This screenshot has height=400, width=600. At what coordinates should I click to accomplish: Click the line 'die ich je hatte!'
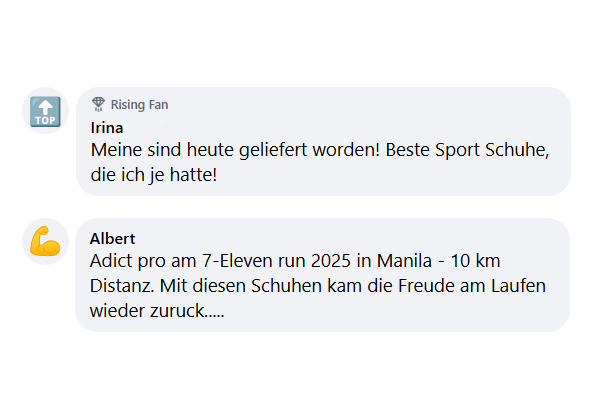point(153,174)
